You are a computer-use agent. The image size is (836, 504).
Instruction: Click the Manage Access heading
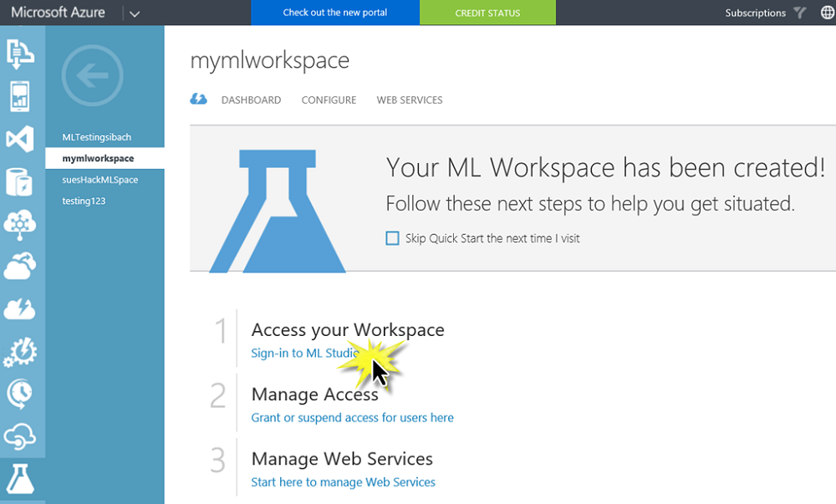314,395
